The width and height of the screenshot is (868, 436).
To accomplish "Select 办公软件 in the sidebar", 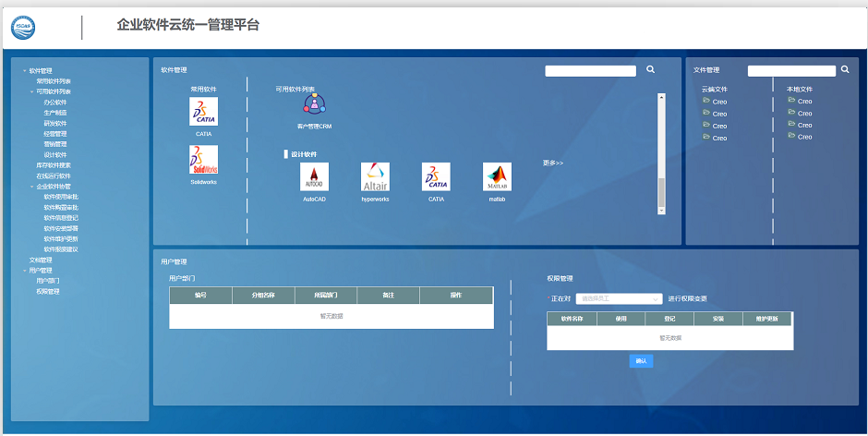I will pos(55,102).
